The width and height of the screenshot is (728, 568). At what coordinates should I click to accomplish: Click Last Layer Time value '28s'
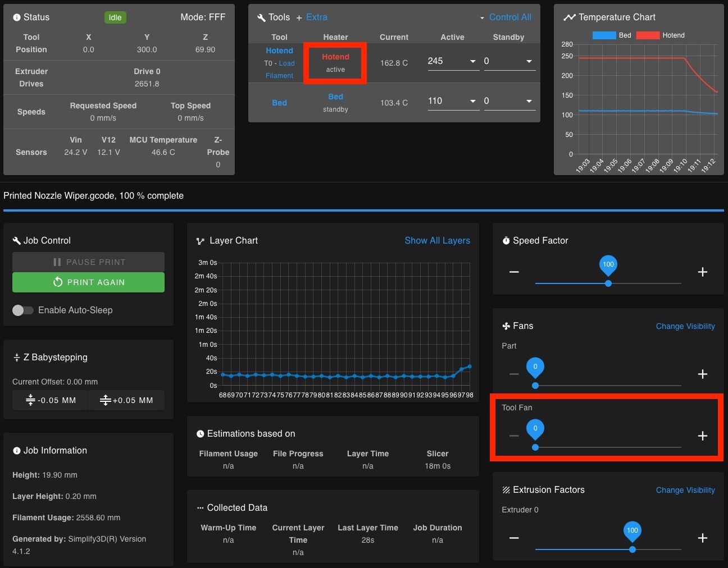pyautogui.click(x=368, y=540)
